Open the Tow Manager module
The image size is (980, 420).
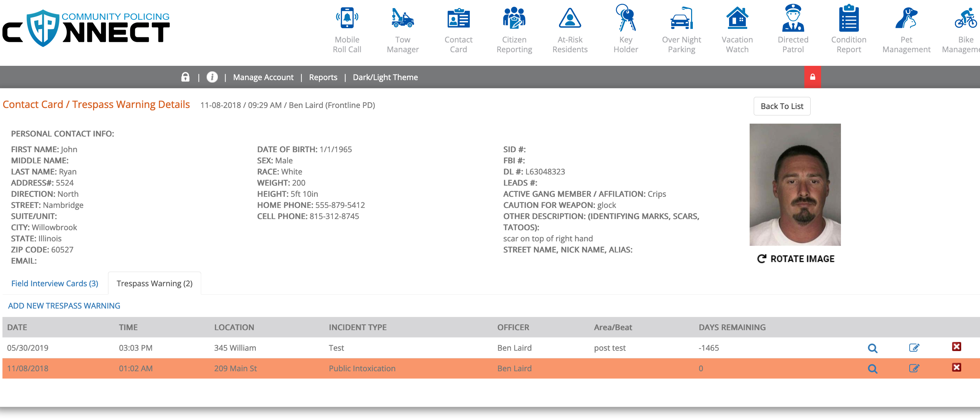(403, 30)
